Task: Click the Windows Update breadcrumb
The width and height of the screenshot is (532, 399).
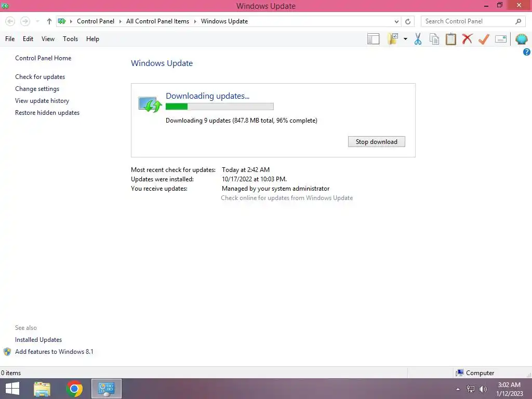Action: [x=224, y=21]
